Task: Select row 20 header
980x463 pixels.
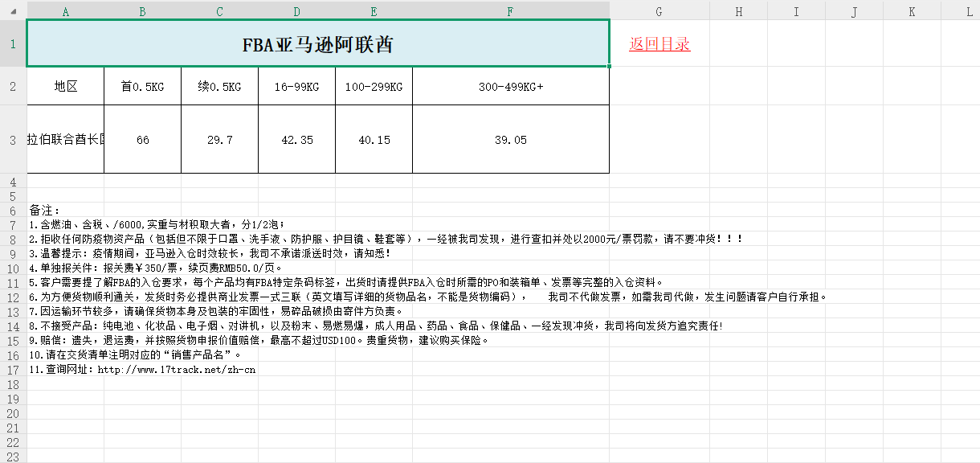Action: click(13, 413)
